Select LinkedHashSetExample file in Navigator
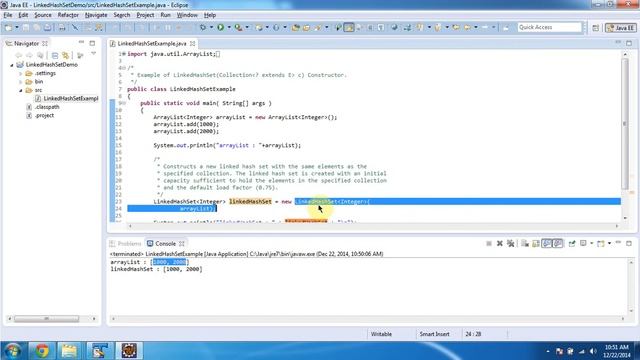640x360 pixels. [67, 98]
